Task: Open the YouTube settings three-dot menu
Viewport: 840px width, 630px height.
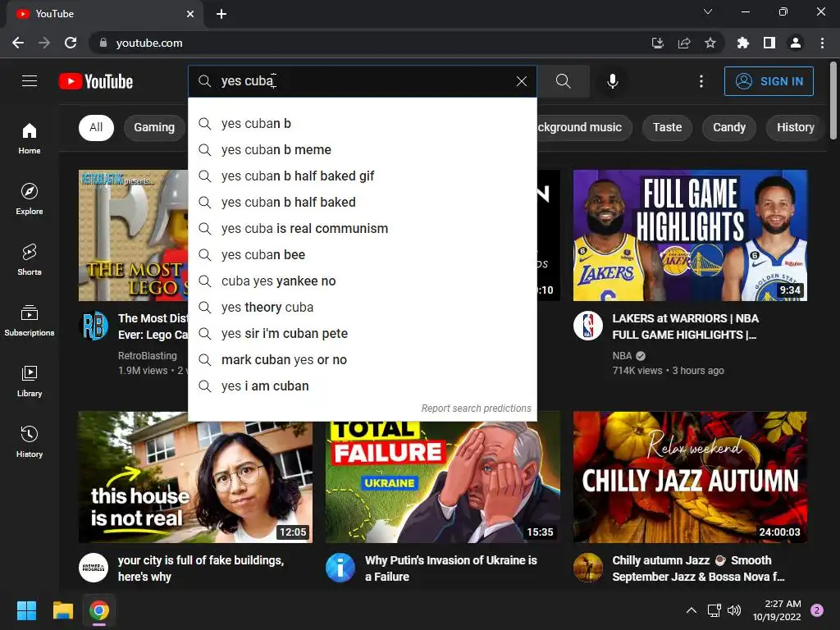Action: pos(701,81)
